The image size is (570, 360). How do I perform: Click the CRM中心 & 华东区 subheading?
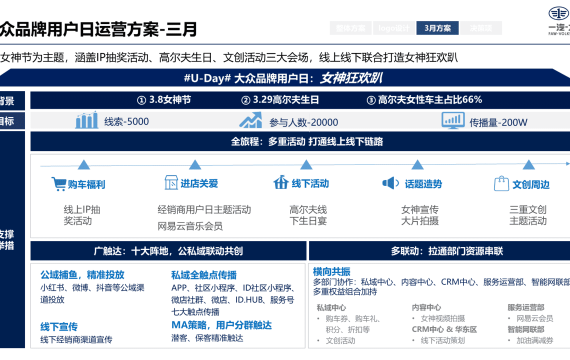pos(444,329)
